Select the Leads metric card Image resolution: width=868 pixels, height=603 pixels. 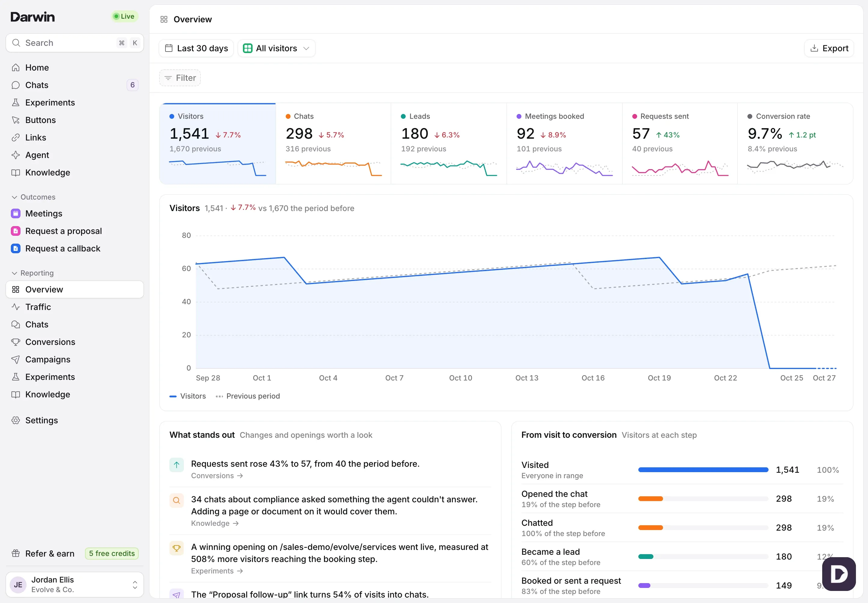coord(449,144)
